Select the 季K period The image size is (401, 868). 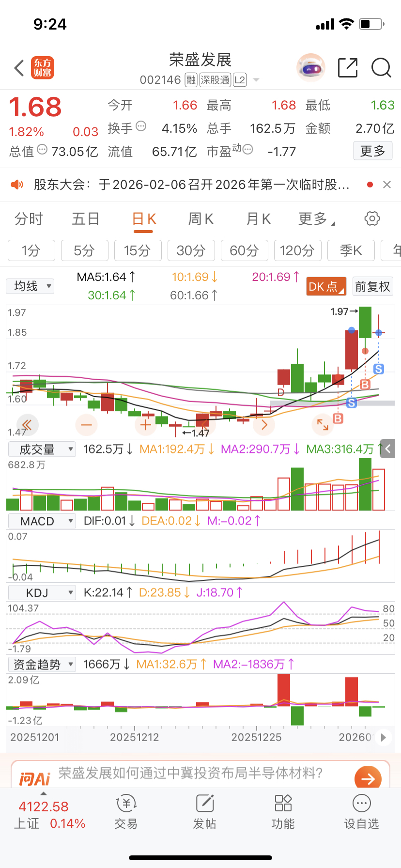pos(351,250)
